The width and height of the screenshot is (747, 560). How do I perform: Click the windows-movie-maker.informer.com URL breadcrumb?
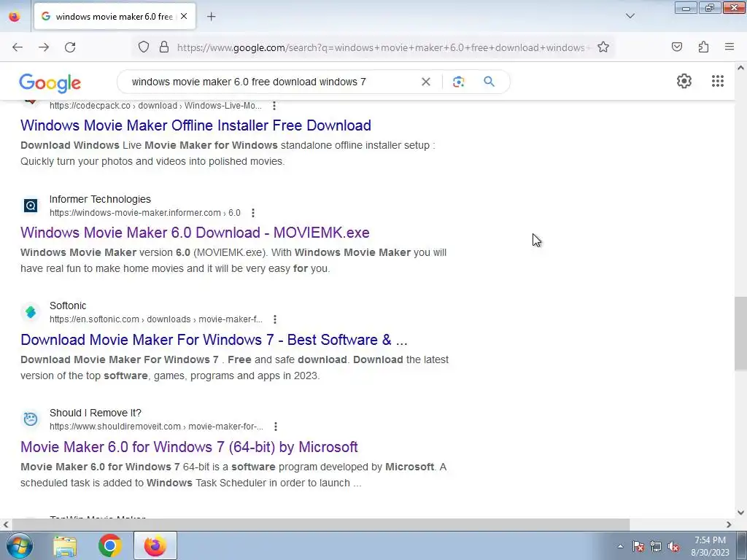click(x=145, y=213)
